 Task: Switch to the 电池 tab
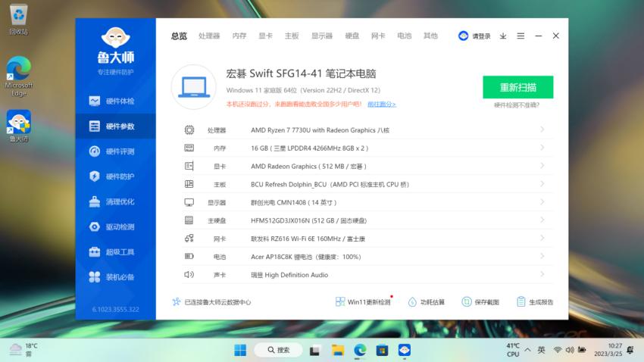(405, 36)
